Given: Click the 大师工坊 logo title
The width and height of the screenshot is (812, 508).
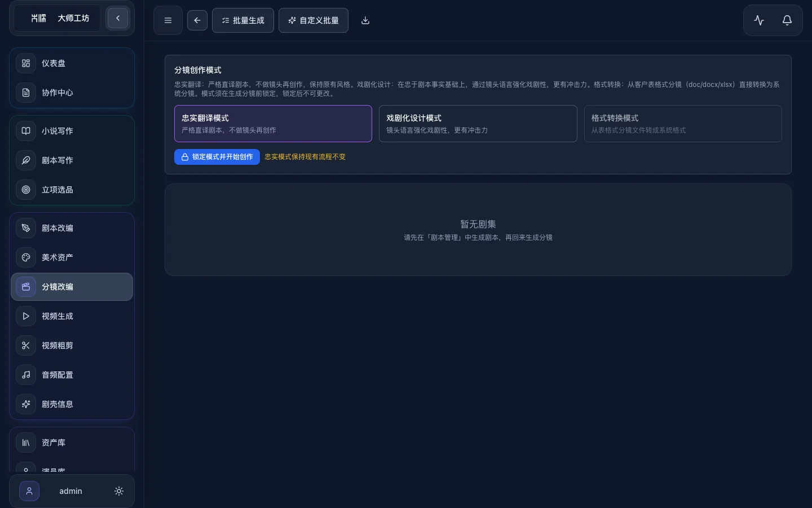Looking at the screenshot, I should tap(73, 18).
